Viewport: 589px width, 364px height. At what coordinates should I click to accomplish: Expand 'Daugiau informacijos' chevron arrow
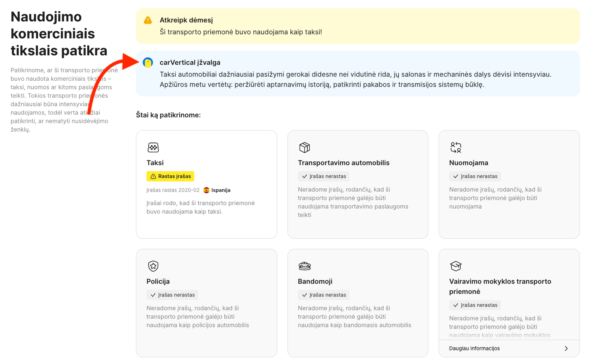566,348
